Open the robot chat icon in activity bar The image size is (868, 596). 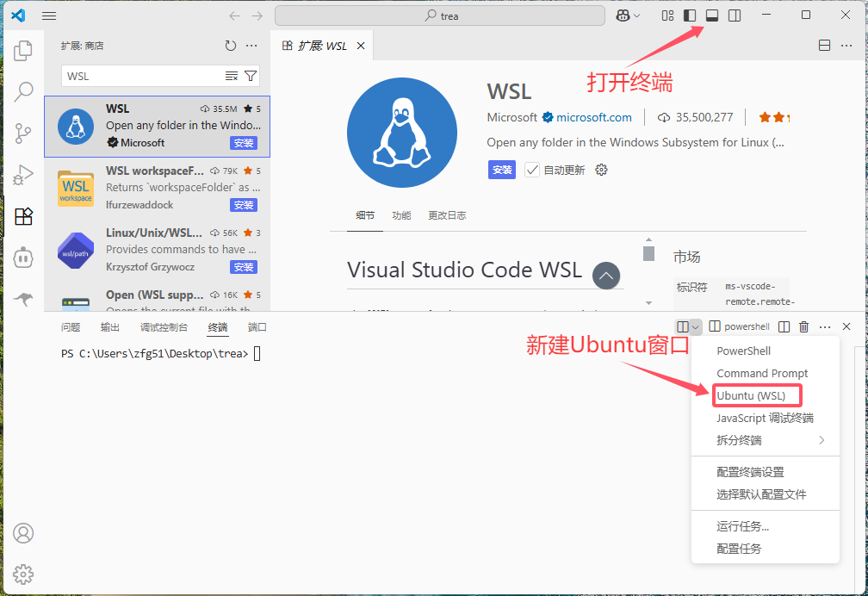(23, 258)
